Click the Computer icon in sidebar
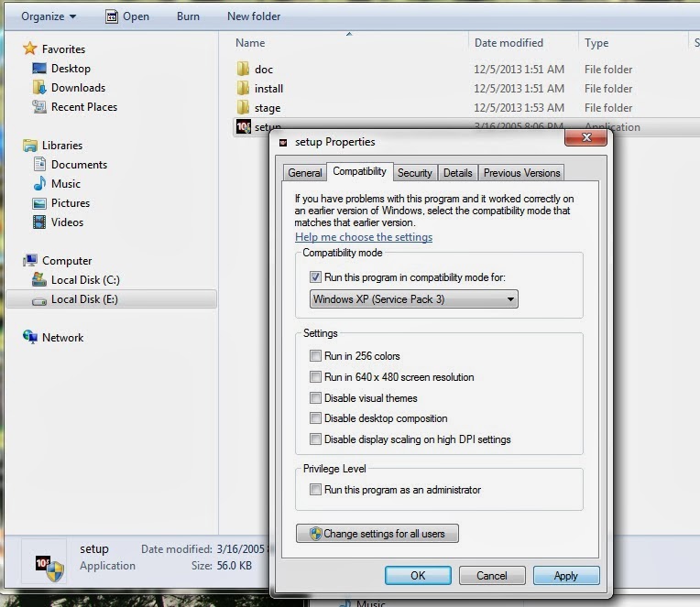Screen dimensions: 700x607 (30, 260)
